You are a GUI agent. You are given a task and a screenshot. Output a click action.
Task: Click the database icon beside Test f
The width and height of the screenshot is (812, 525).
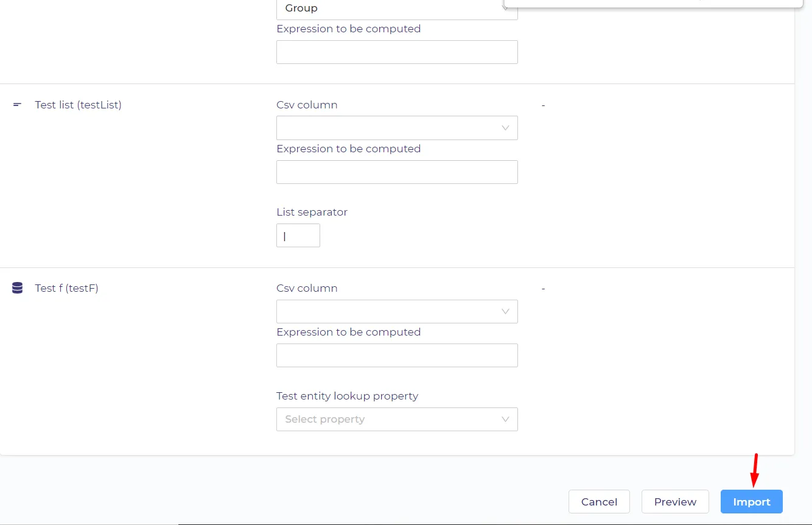[x=17, y=288]
